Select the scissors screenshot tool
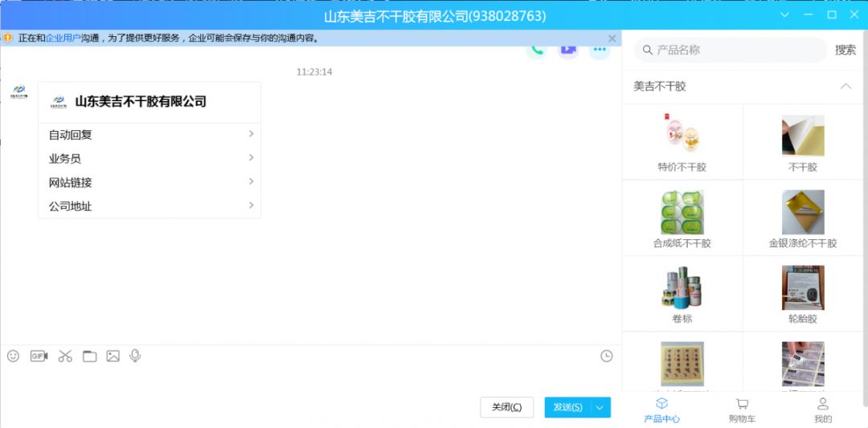The height and width of the screenshot is (428, 868). [x=65, y=356]
